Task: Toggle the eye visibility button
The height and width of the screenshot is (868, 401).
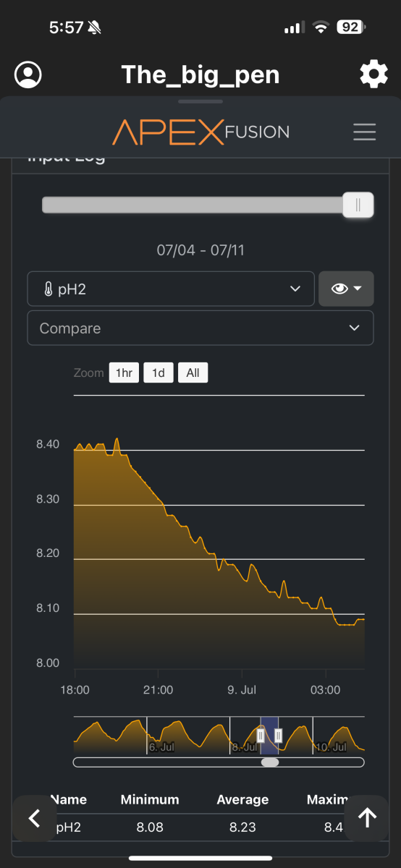Action: click(x=339, y=289)
